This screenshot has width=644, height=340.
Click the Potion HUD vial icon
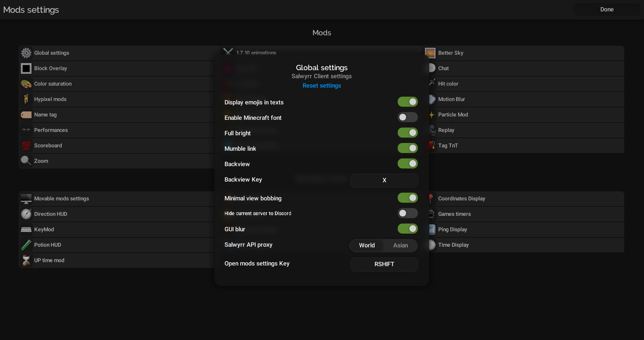[x=26, y=245]
